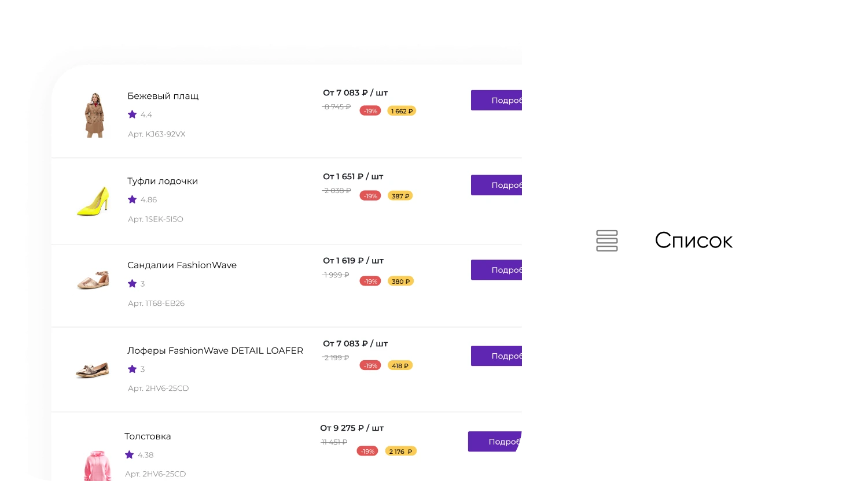Click the star icon for Лоферы DETAIL LOAFER

tap(133, 369)
